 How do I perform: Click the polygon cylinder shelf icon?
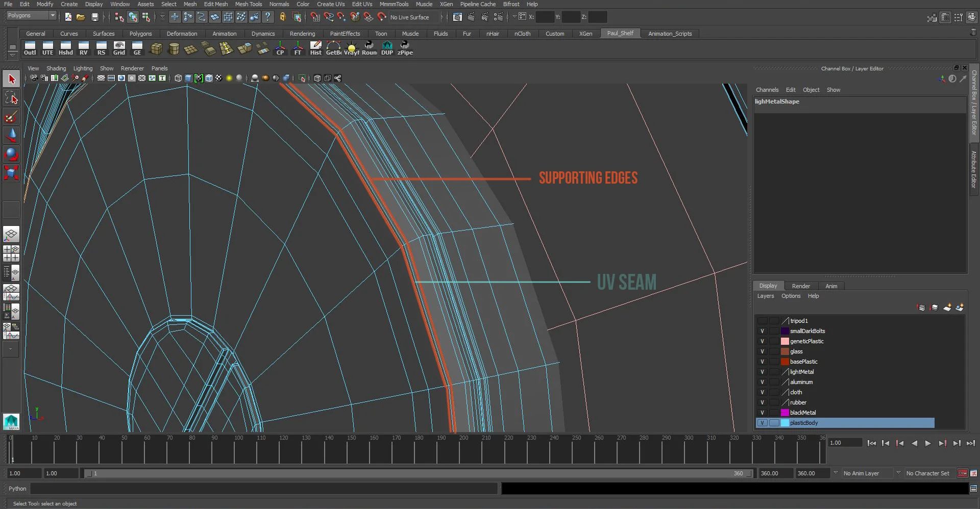[174, 48]
